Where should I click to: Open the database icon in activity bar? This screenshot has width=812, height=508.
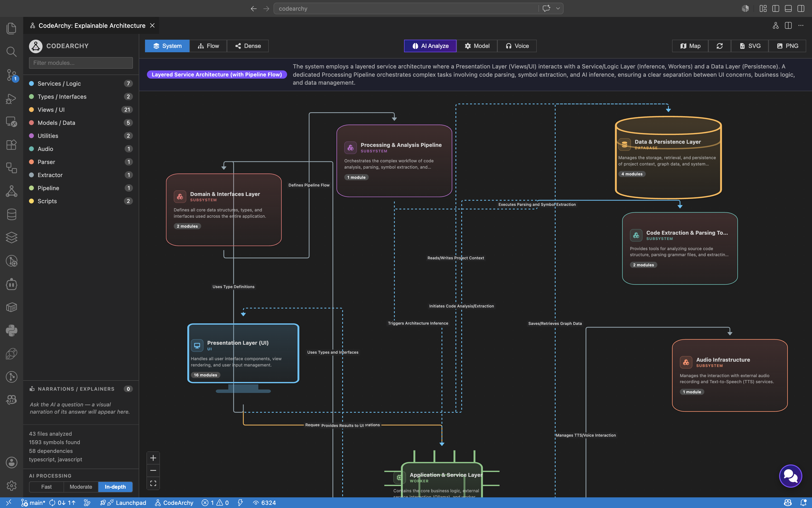[11, 214]
